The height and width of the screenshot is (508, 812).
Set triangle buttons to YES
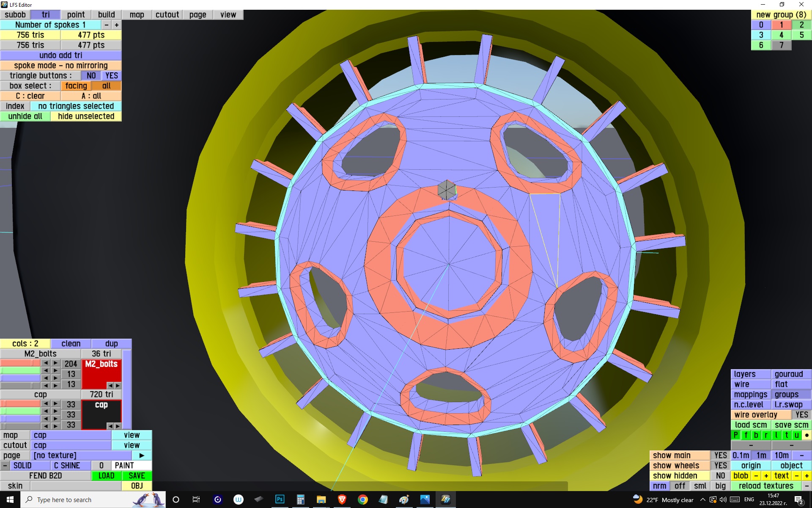(x=112, y=76)
